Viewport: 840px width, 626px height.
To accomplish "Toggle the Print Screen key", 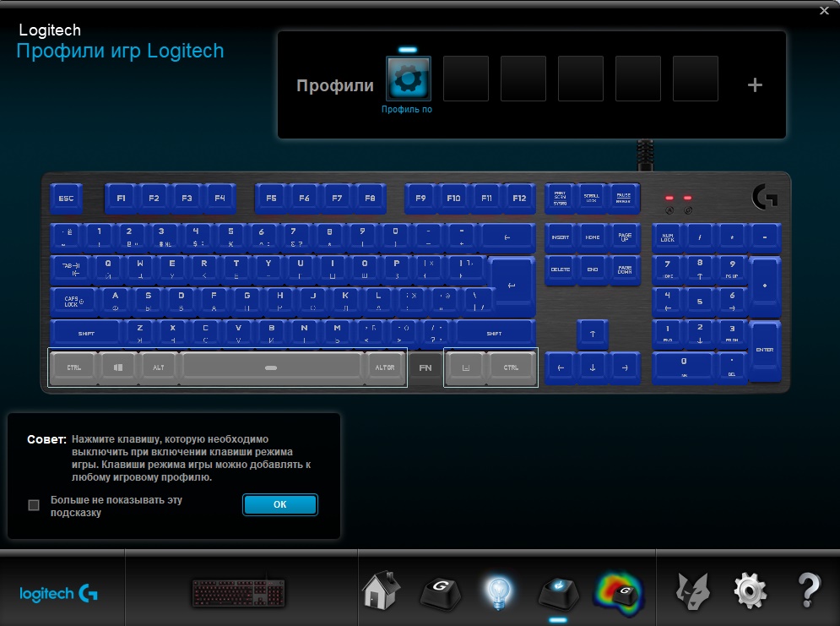I will (561, 199).
